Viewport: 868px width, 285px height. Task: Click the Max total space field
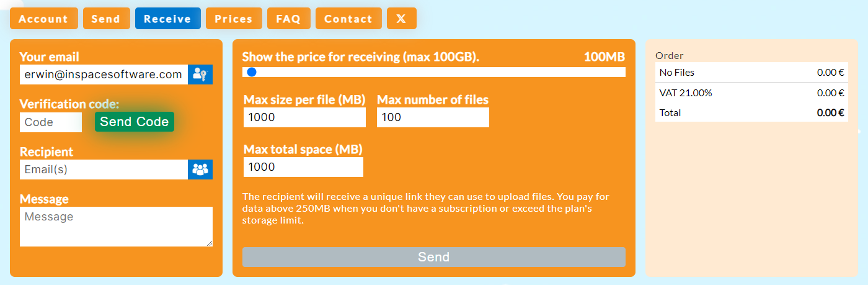[x=303, y=167]
